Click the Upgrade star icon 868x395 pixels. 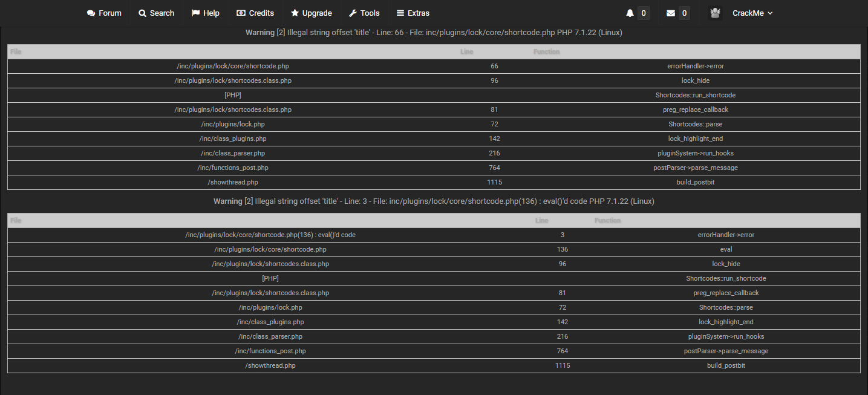click(295, 13)
